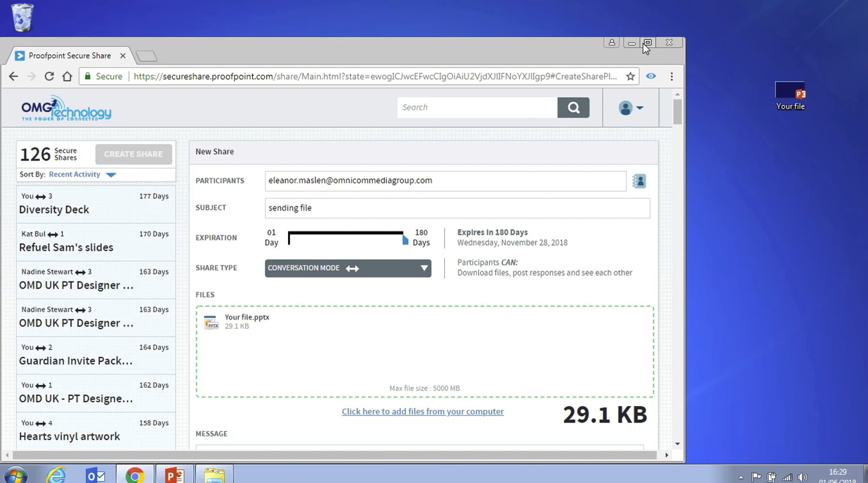Bookmark this page with the star icon
The height and width of the screenshot is (483, 868).
(630, 76)
